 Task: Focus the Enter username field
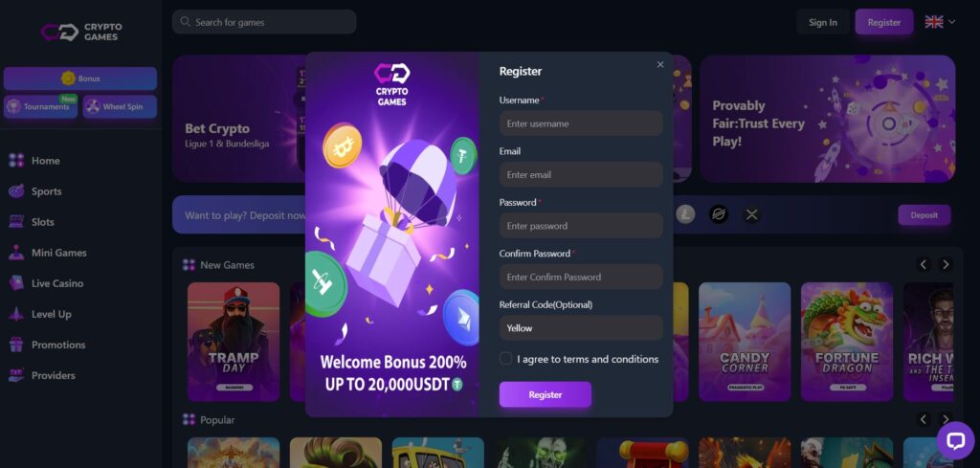pos(581,123)
